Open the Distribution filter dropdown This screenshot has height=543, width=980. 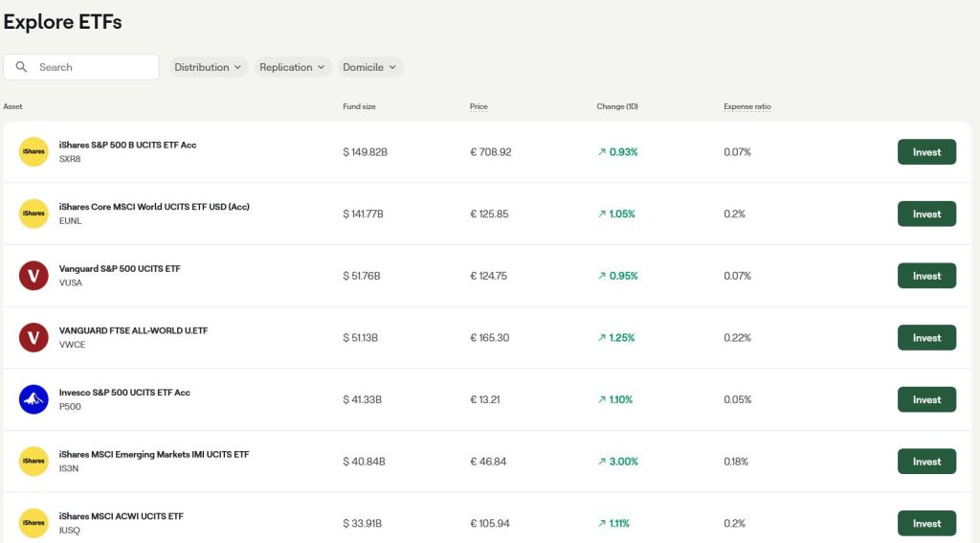click(x=208, y=67)
